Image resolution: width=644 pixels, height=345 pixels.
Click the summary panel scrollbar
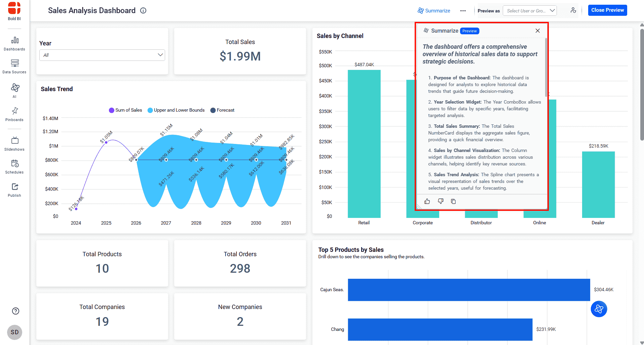tap(546, 67)
